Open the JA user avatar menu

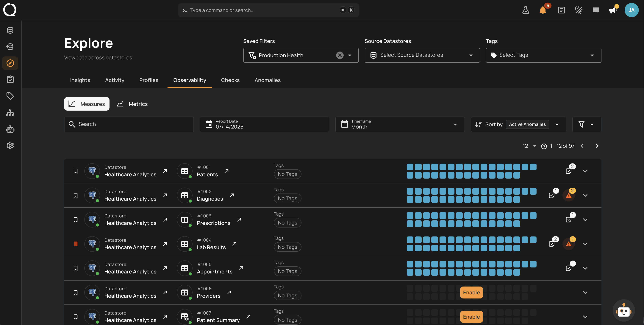(x=631, y=10)
